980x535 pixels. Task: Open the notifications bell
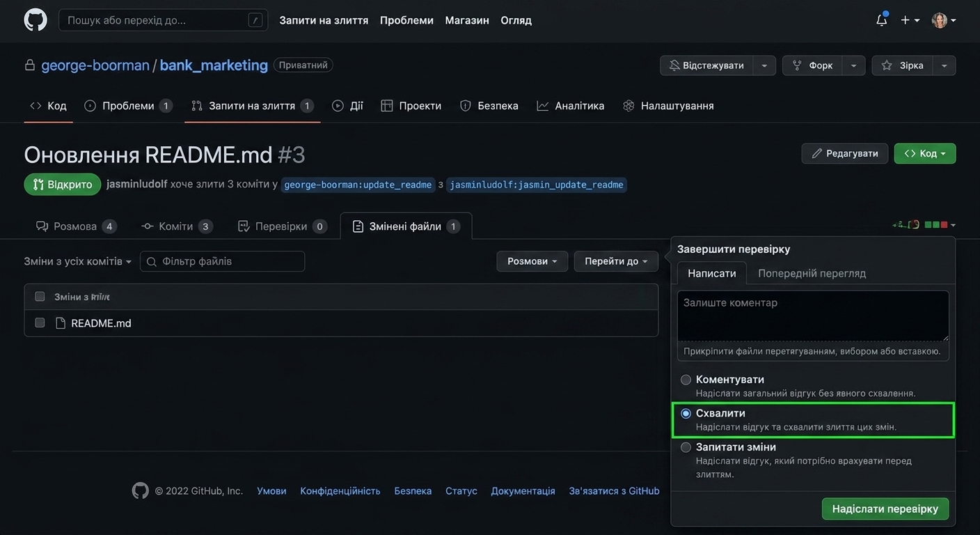(882, 20)
